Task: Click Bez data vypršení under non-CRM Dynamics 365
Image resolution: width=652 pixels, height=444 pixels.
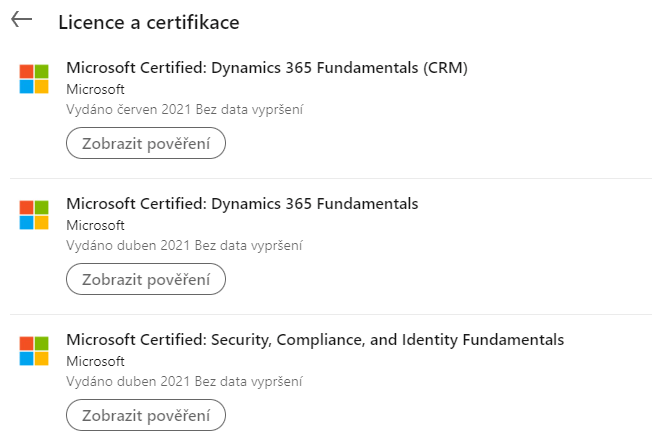Action: [x=248, y=245]
